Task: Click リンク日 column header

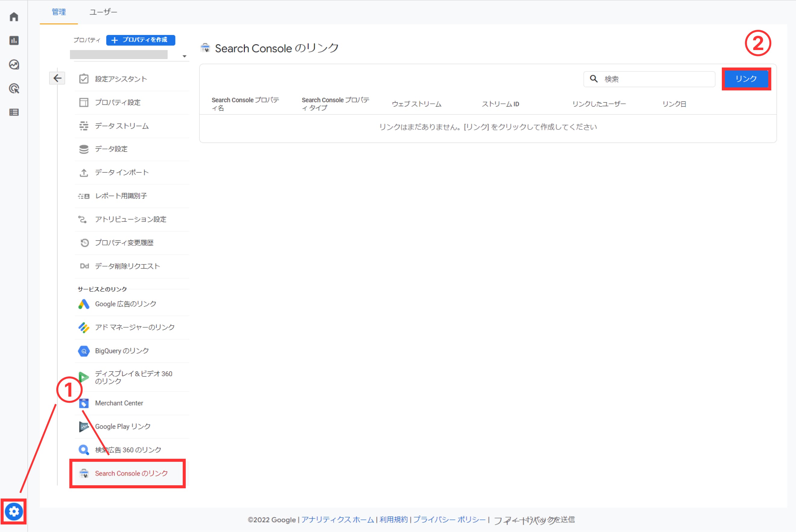Action: 674,104
